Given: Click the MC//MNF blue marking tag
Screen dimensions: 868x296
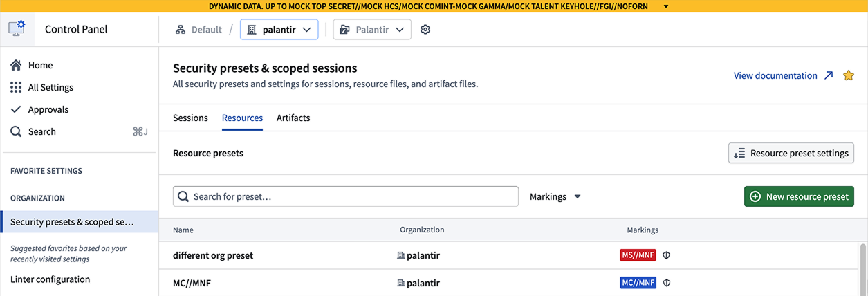Looking at the screenshot, I should (638, 283).
